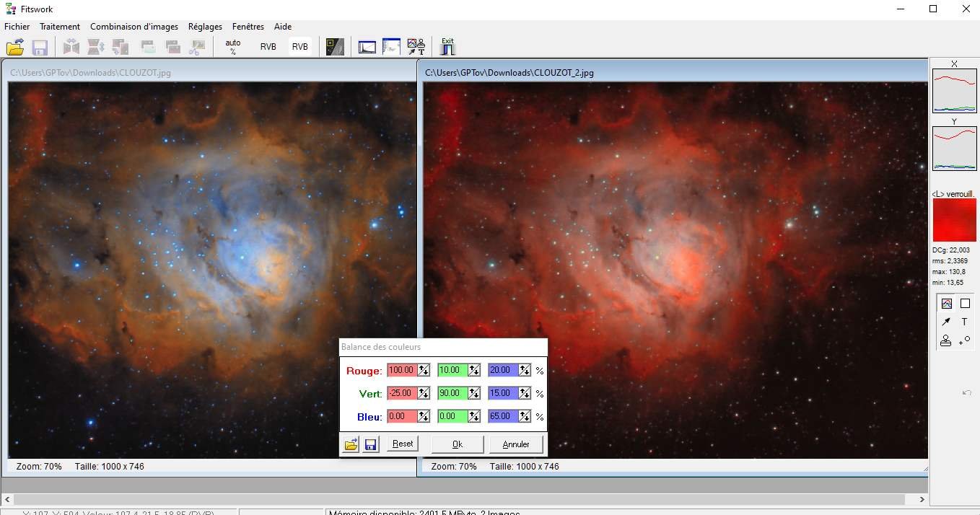Viewport: 980px width, 515px height.
Task: Click the horizontal scrollbar right arrow
Action: click(922, 499)
